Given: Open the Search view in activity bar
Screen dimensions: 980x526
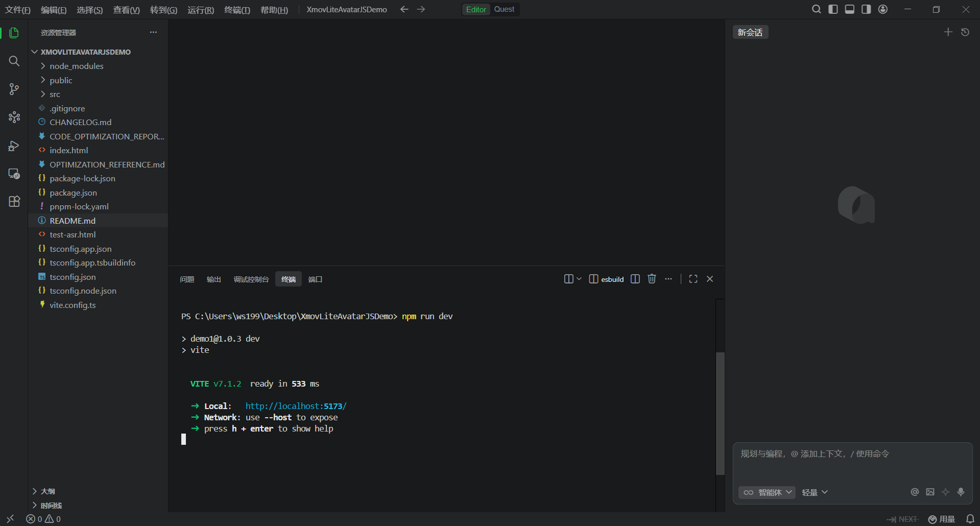Looking at the screenshot, I should 14,61.
